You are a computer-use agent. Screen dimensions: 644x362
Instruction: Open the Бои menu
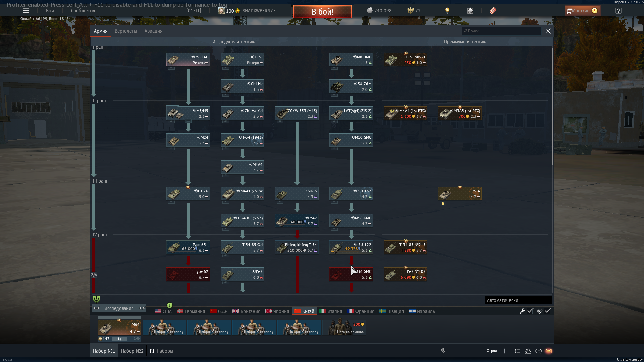click(x=50, y=11)
